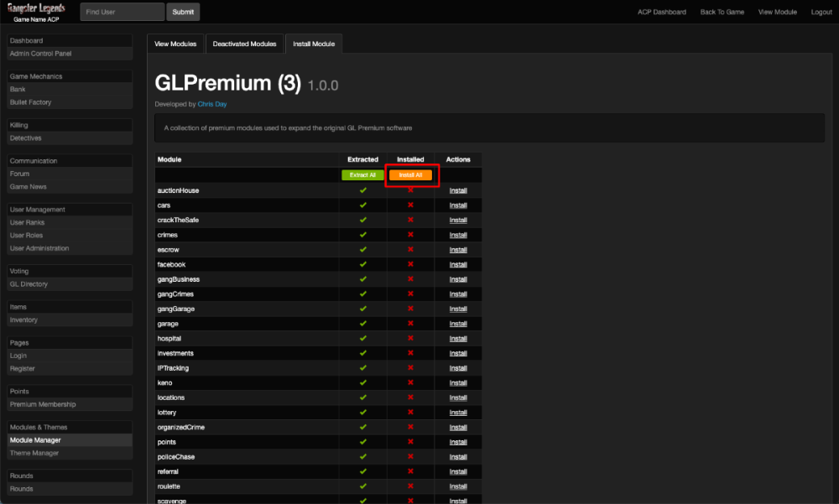Viewport: 839px width, 504px height.
Task: Type in the Find User field
Action: (122, 12)
